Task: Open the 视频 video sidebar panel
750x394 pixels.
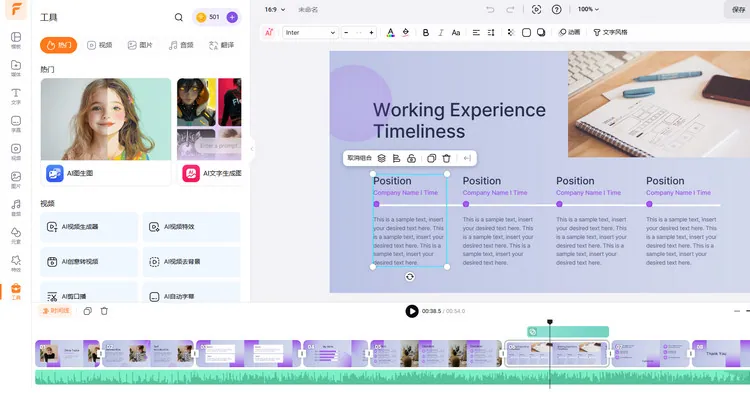Action: (x=16, y=152)
